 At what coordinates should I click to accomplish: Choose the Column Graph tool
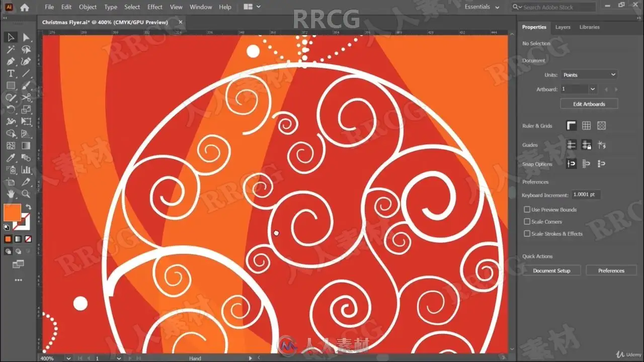(26, 170)
